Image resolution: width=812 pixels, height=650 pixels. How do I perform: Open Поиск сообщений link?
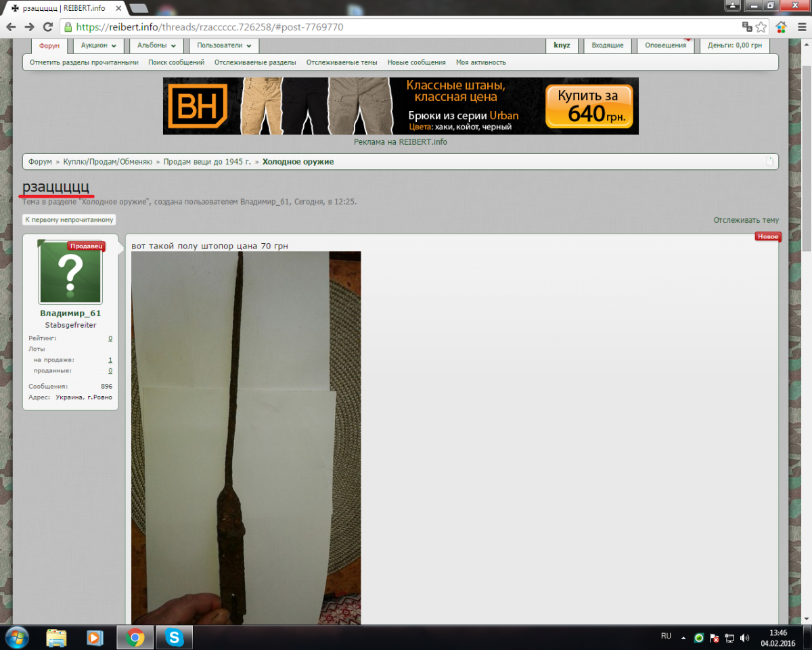coord(177,62)
